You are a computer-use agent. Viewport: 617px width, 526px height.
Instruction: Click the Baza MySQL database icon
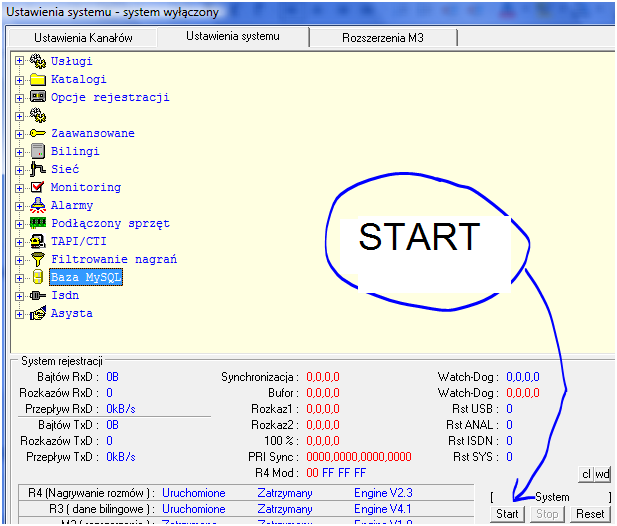pos(38,277)
